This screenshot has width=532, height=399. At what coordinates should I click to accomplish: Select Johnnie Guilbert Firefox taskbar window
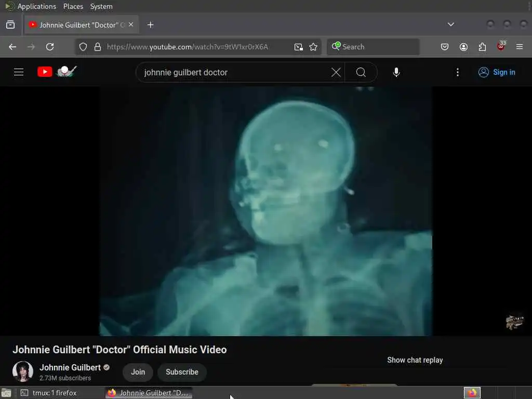pyautogui.click(x=149, y=393)
